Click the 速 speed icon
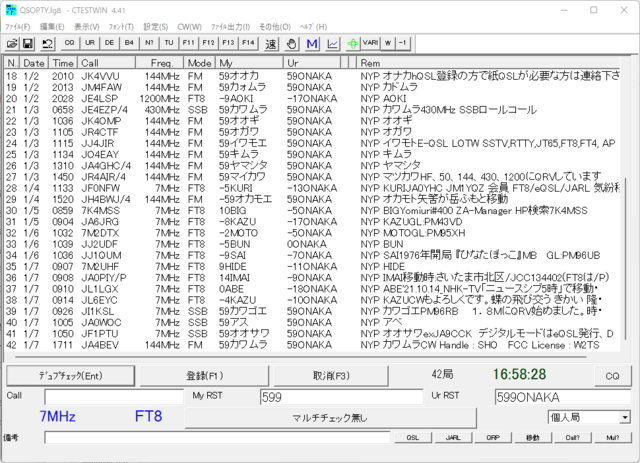This screenshot has width=640, height=463. point(271,43)
